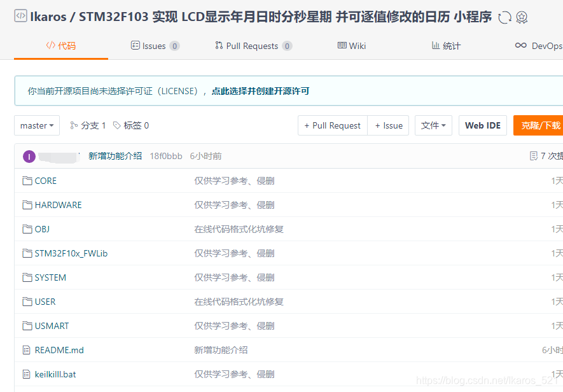This screenshot has height=392, width=563.
Task: Click the HARDWARE folder icon
Action: click(x=27, y=205)
